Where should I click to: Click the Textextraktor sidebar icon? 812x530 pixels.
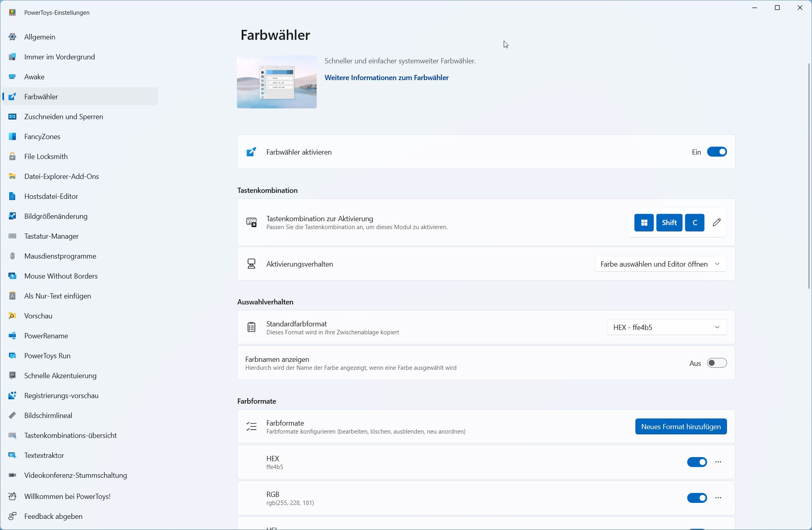(12, 455)
